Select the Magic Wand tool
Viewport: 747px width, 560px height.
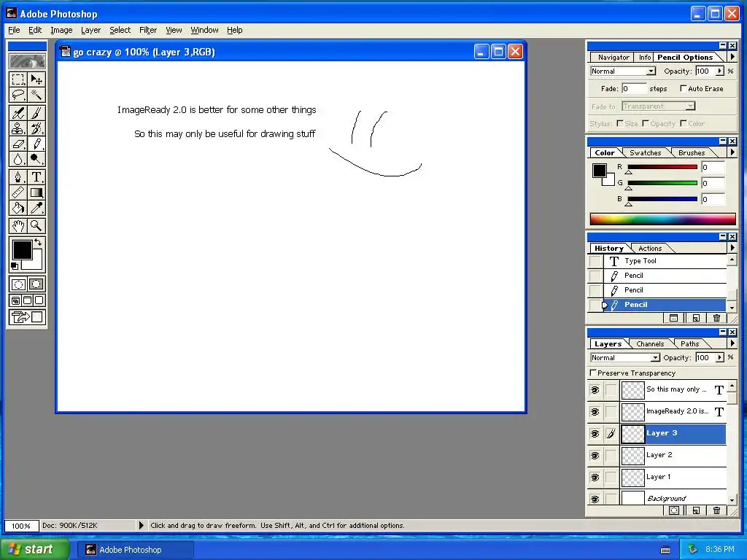point(36,95)
